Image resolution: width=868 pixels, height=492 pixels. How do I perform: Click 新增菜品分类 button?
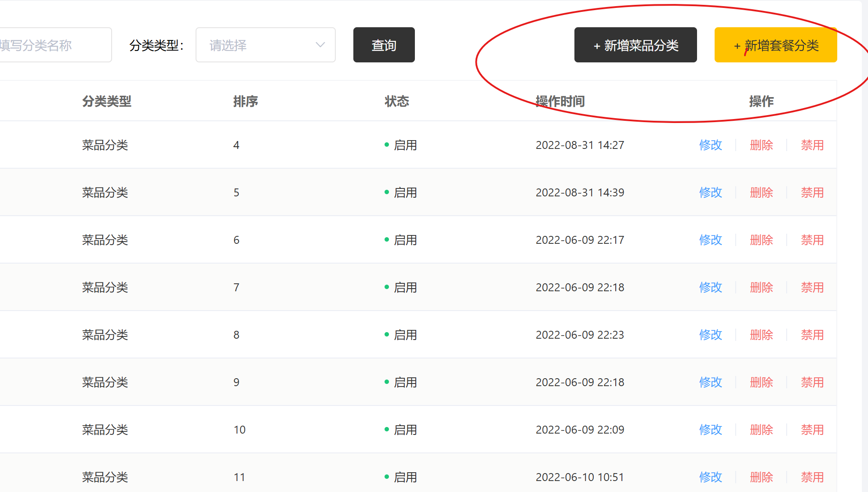click(635, 45)
